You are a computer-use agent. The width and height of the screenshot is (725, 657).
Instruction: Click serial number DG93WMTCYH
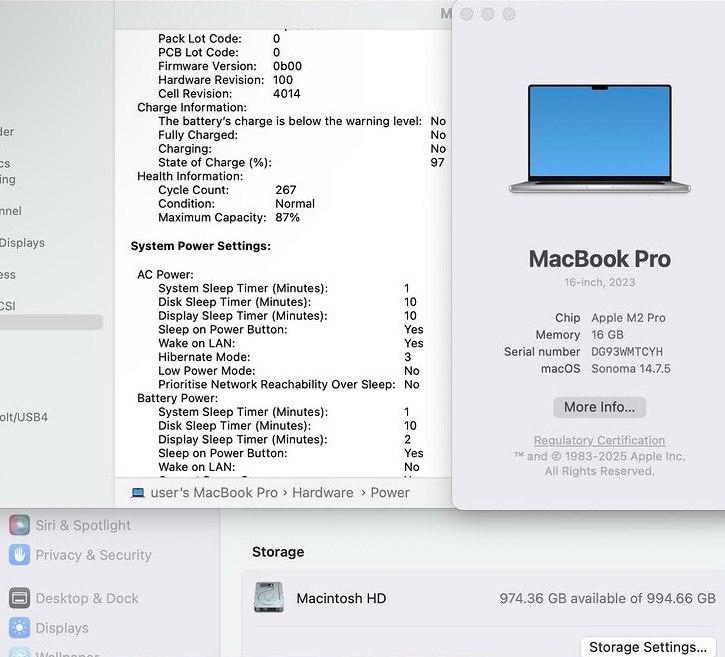[x=627, y=352]
